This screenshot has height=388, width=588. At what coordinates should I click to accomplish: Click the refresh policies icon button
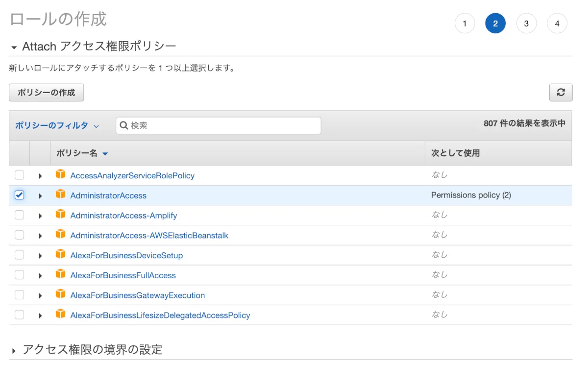click(x=561, y=93)
